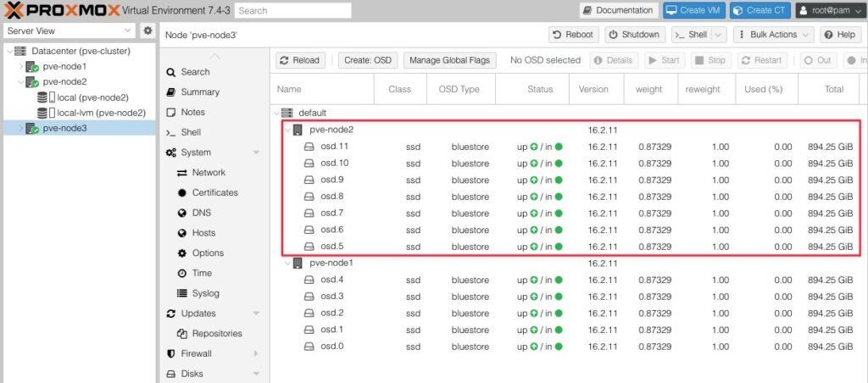This screenshot has height=383, width=868.
Task: Click the Documentation button
Action: tap(618, 10)
